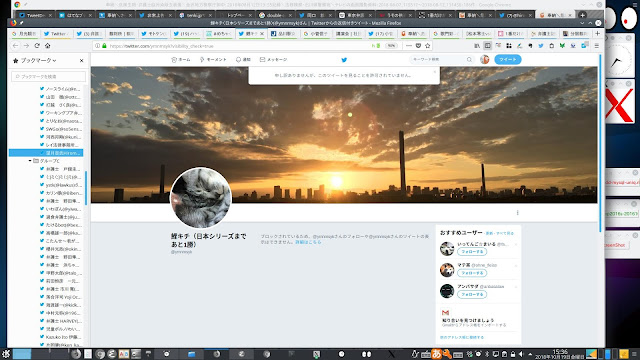
Task: Click すべて見る link in おすすめユーザー
Action: [x=505, y=233]
